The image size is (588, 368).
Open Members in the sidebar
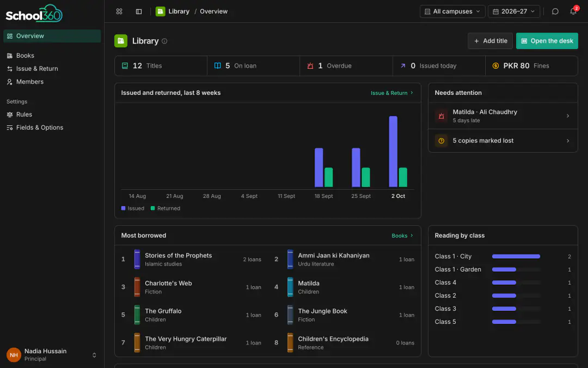tap(52, 82)
